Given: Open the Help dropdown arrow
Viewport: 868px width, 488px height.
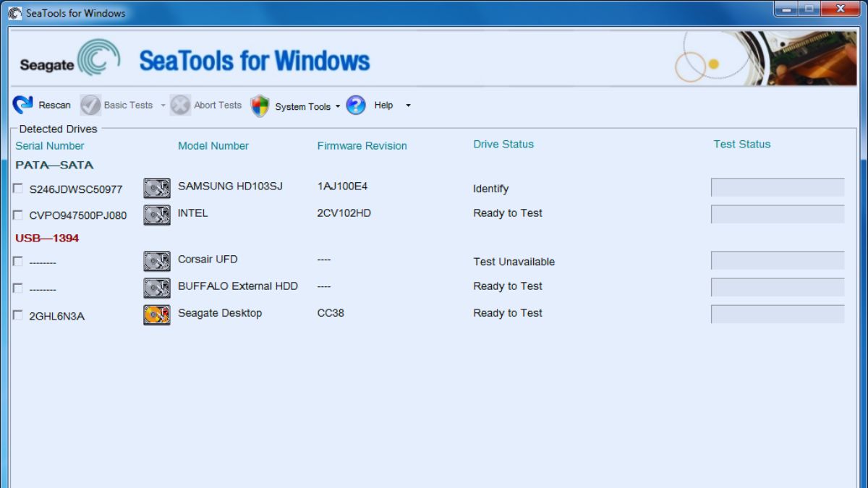Looking at the screenshot, I should click(x=408, y=106).
